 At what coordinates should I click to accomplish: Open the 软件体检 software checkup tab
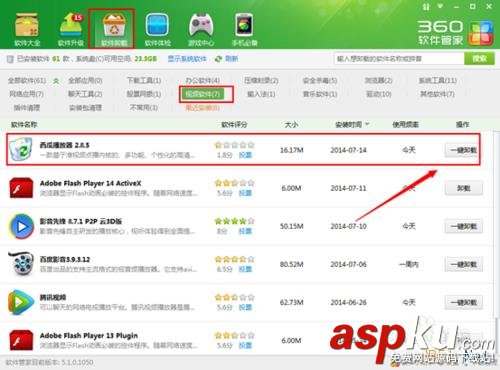157,29
